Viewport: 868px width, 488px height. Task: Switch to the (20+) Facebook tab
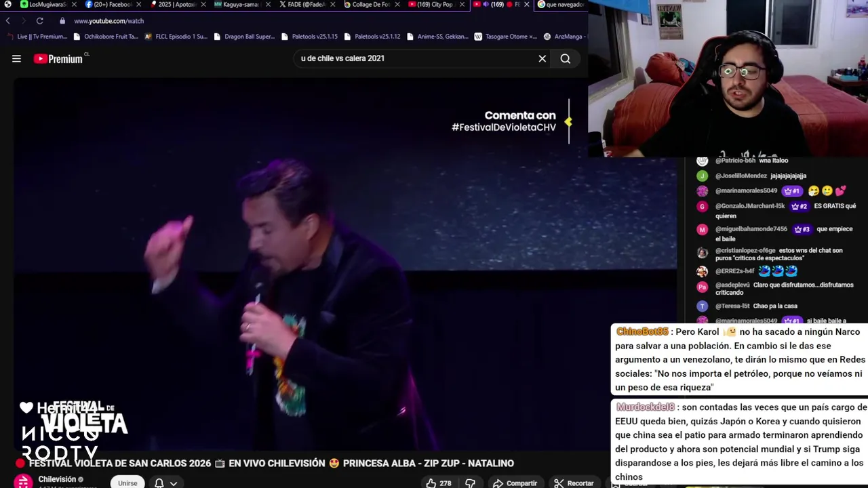pyautogui.click(x=108, y=5)
